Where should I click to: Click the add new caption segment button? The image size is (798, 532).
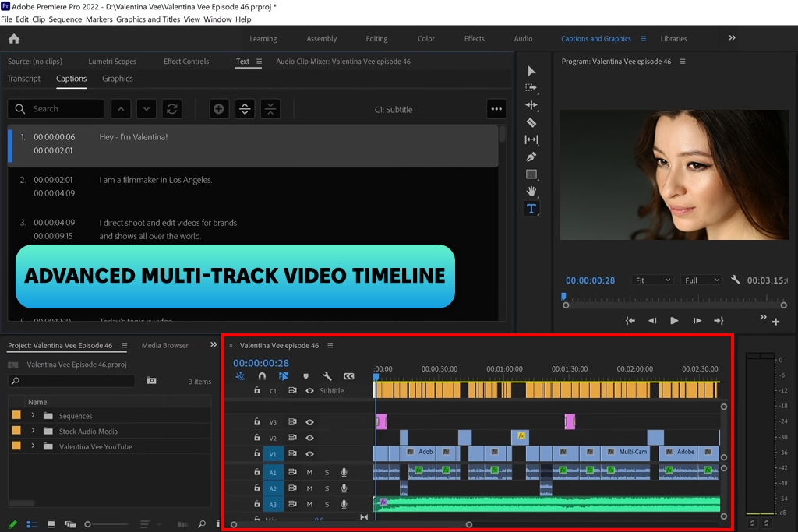tap(219, 109)
